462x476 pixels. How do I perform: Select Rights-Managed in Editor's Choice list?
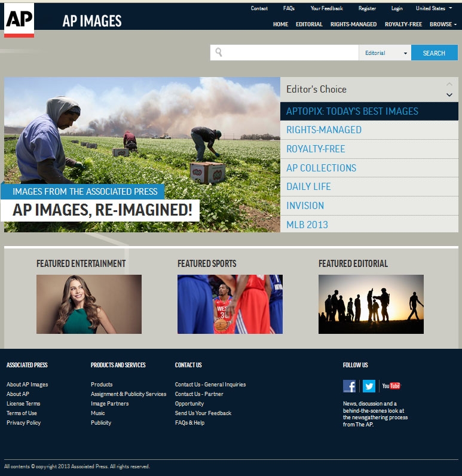[369, 130]
